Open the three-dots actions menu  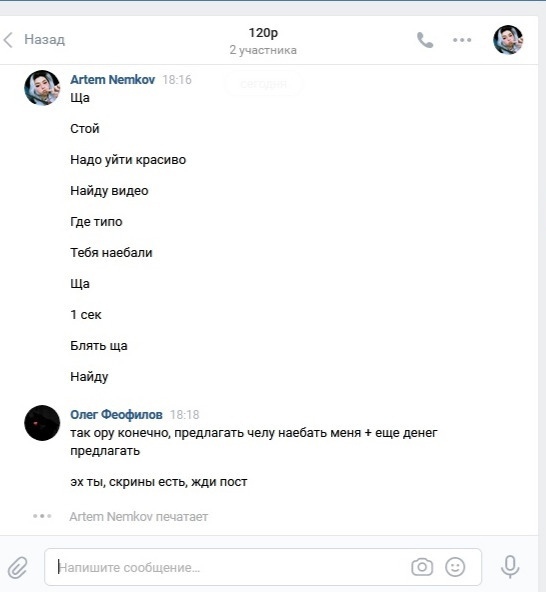462,40
